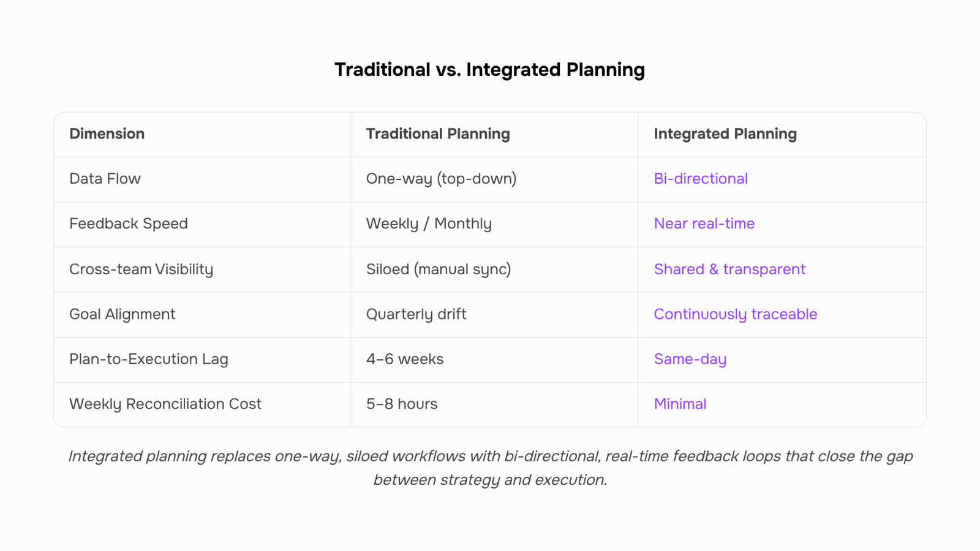The width and height of the screenshot is (980, 551).
Task: Click the Data Flow row label
Action: click(105, 179)
